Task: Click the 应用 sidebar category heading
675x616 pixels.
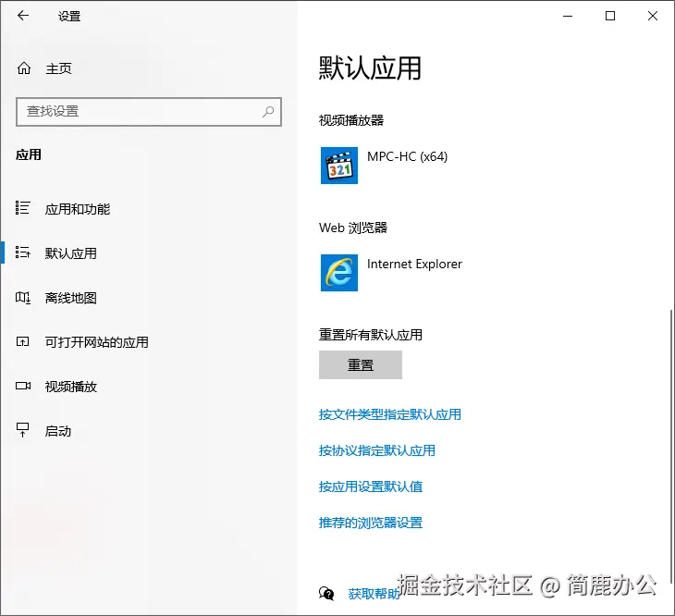Action: pos(29,154)
